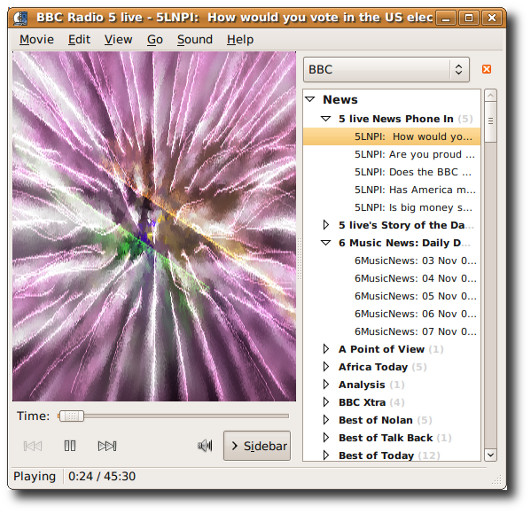
Task: Select '6MusicNews: 05 Nov 0...' episode
Action: (x=391, y=296)
